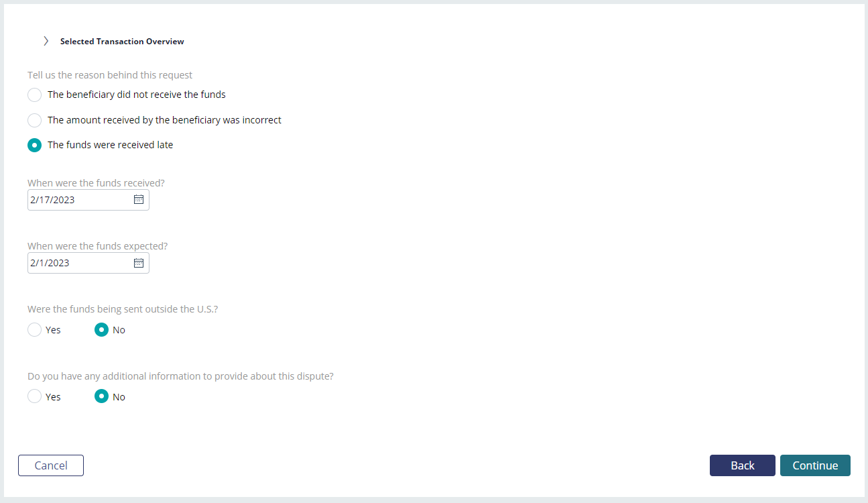Select No for additional dispute information

coord(102,397)
